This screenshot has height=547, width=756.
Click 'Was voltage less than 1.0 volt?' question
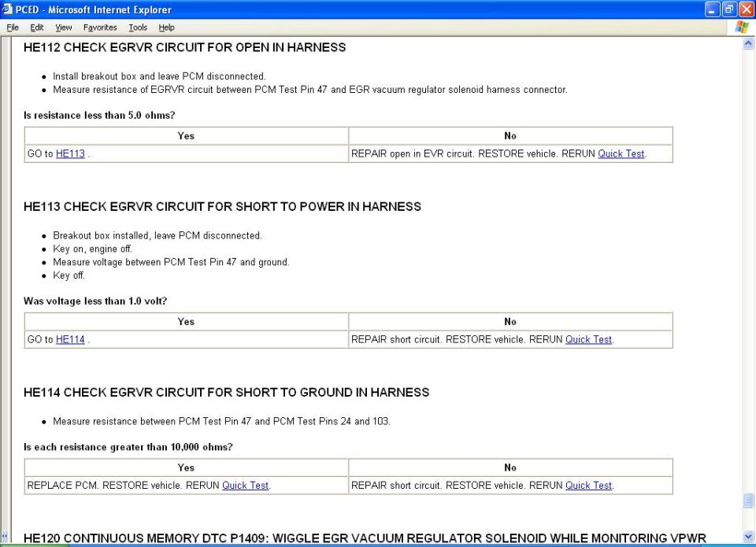95,301
